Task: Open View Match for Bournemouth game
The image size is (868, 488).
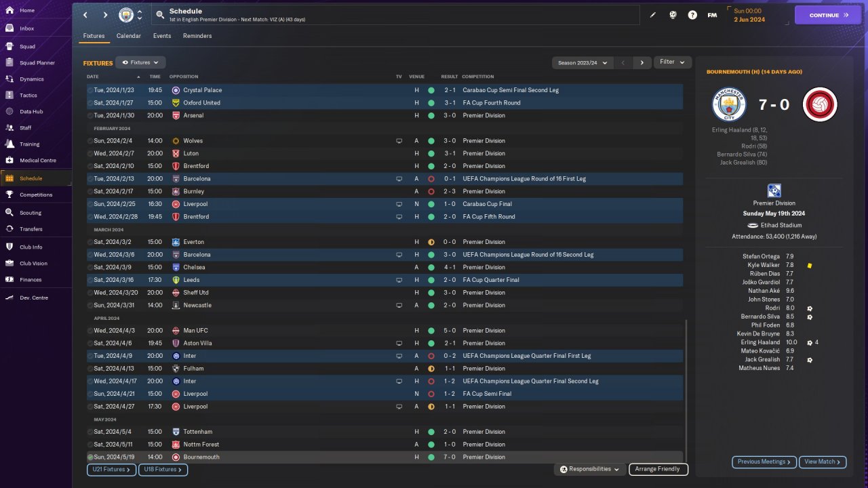Action: [x=823, y=462]
